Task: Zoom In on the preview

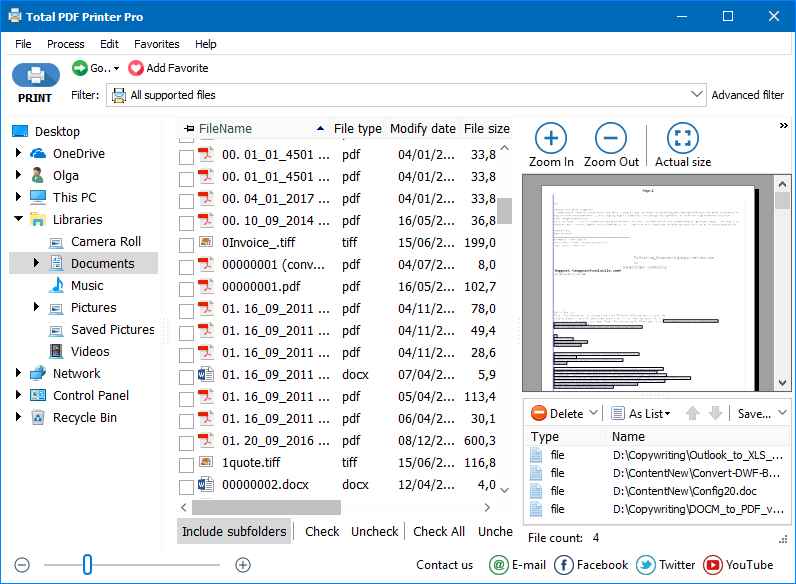Action: click(x=551, y=138)
